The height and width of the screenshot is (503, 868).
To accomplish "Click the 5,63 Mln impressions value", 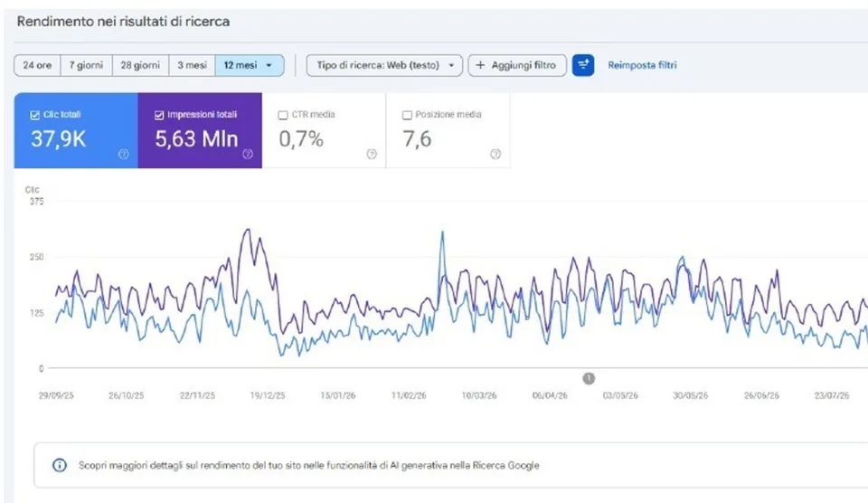I will point(196,139).
